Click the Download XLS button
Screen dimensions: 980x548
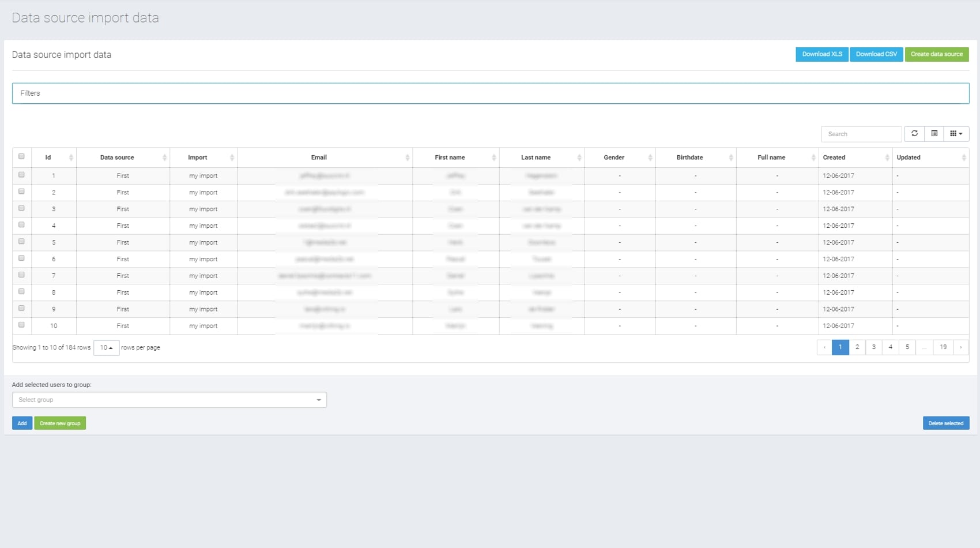tap(821, 54)
